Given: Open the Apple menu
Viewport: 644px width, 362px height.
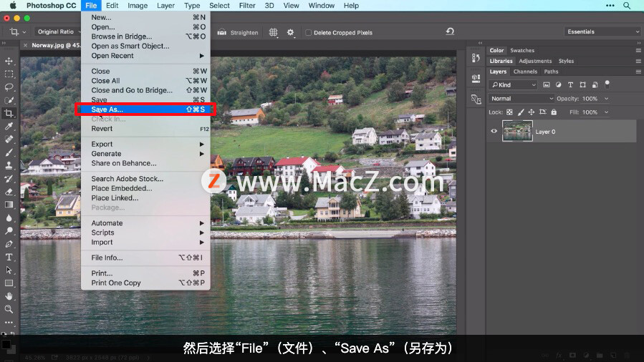Looking at the screenshot, I should coord(13,6).
